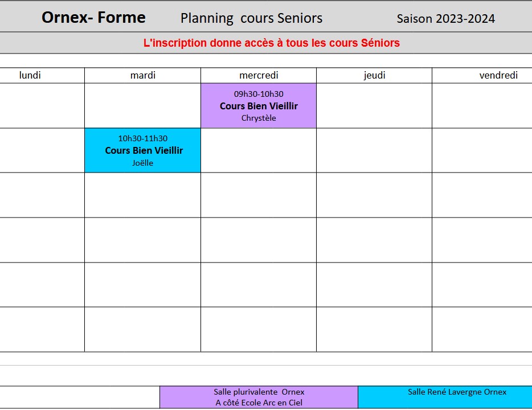Image resolution: width=532 pixels, height=410 pixels.
Task: Select the purple Chrystèle Cours Bien Vieillir cell
Action: (259, 106)
